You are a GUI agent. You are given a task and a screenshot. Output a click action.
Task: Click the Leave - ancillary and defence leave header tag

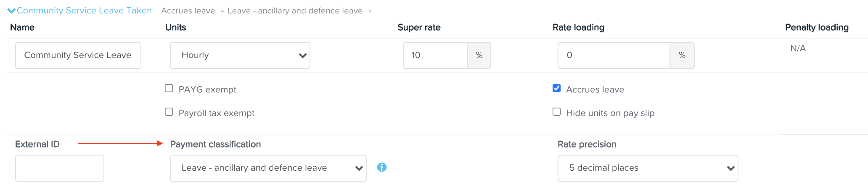coord(295,11)
